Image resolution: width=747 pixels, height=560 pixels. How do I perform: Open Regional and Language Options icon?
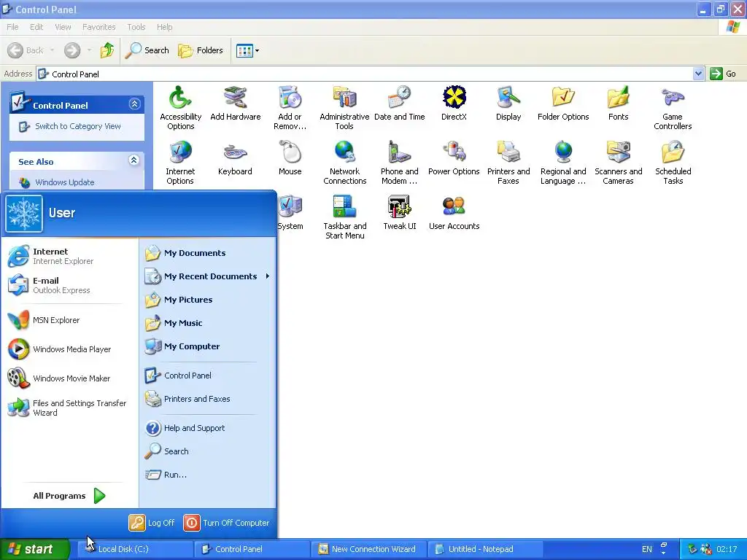(563, 163)
